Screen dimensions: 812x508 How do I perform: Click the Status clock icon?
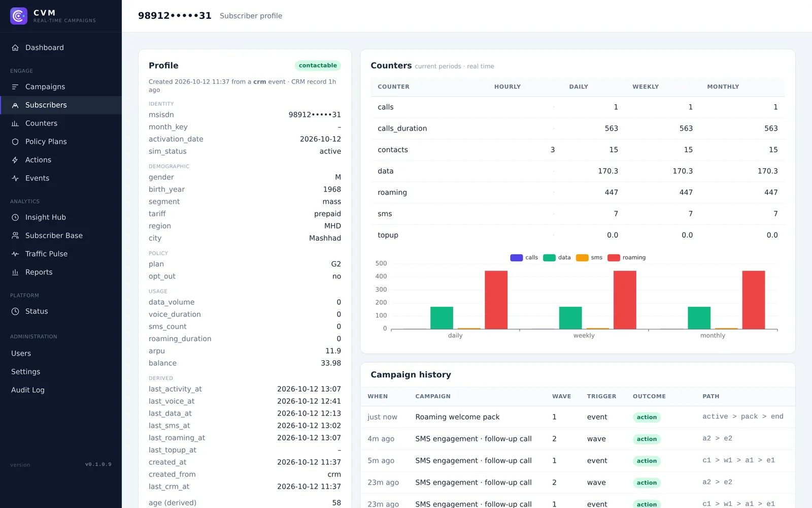click(15, 311)
